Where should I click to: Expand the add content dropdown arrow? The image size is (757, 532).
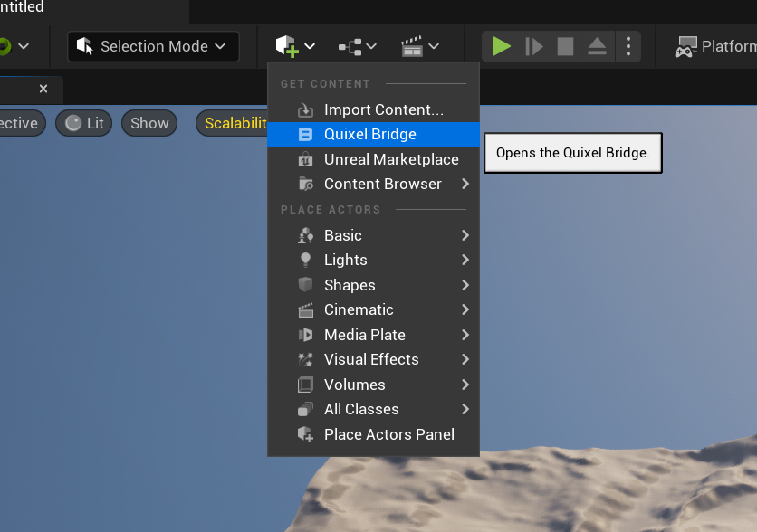pos(310,46)
